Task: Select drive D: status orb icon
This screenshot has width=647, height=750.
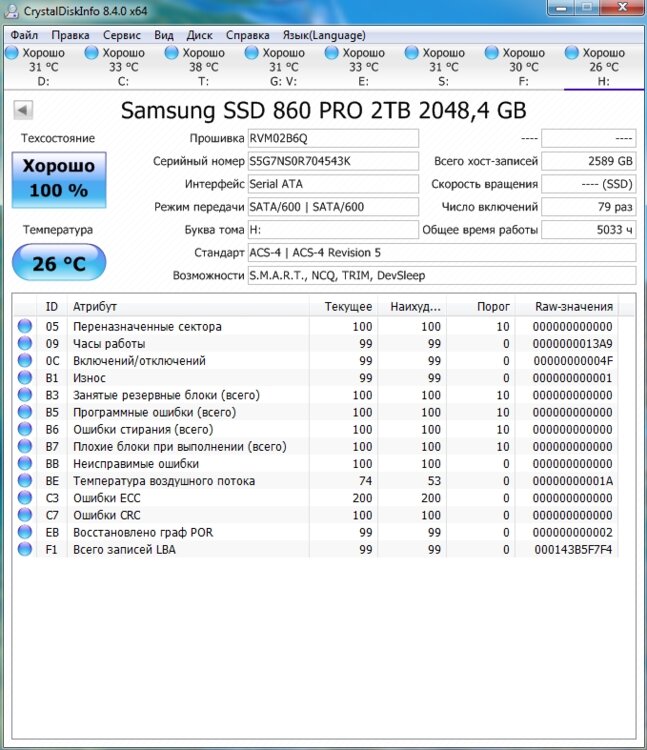Action: [x=12, y=53]
